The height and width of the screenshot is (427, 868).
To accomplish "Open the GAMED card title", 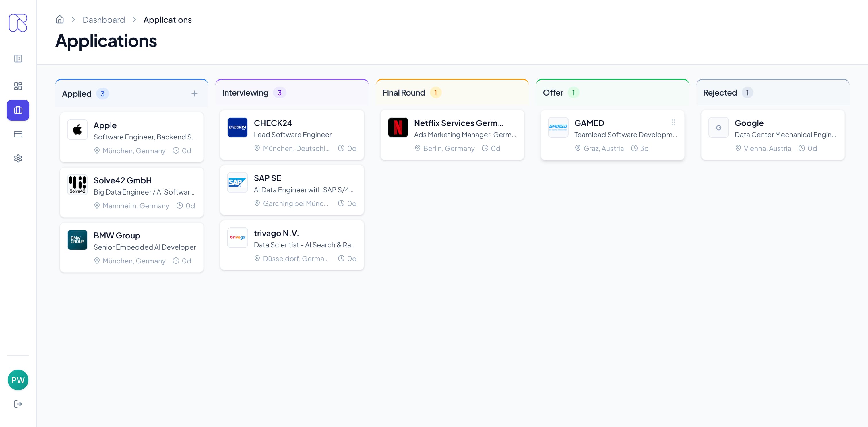I will click(589, 123).
